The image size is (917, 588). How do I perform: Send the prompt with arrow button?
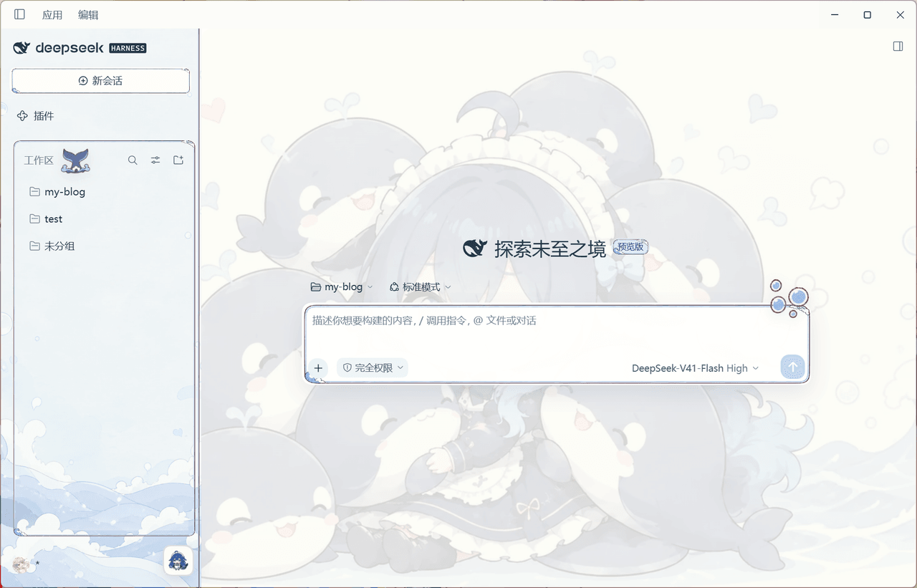click(x=793, y=367)
